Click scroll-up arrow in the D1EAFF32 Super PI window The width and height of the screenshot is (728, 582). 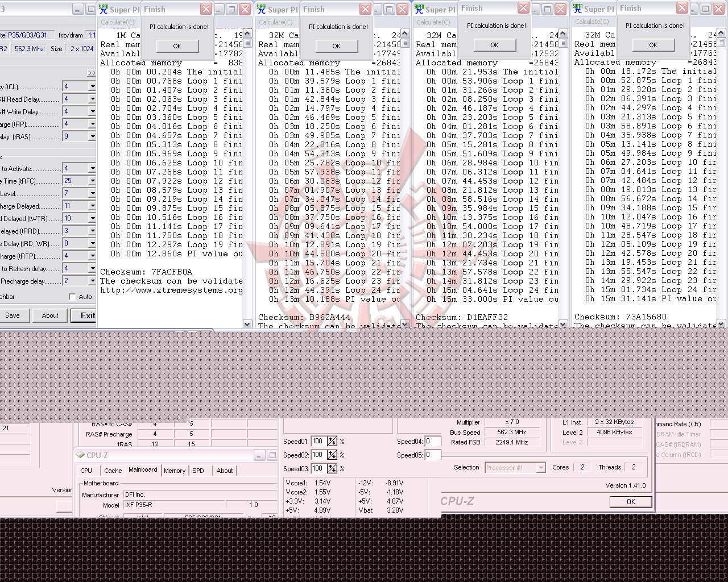(x=562, y=35)
